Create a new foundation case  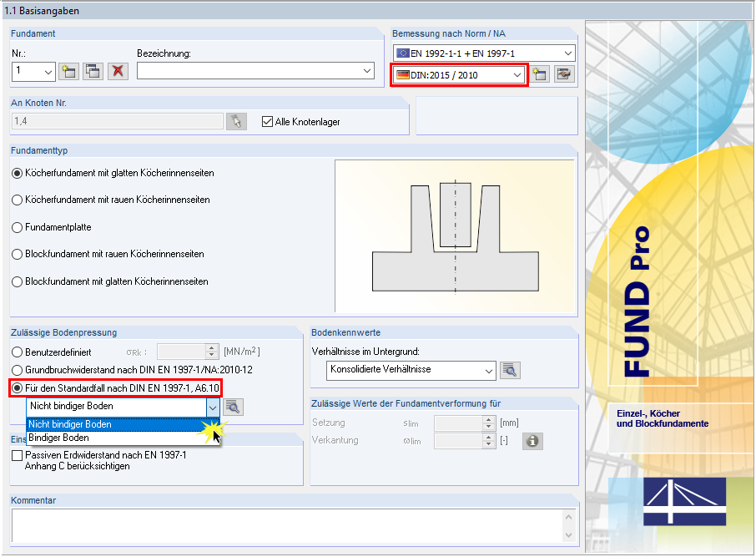tap(68, 71)
